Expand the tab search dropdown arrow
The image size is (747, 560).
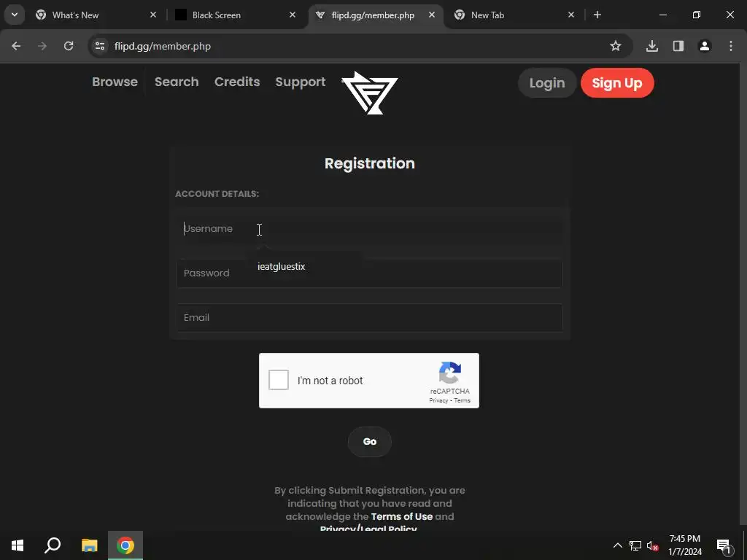(15, 15)
